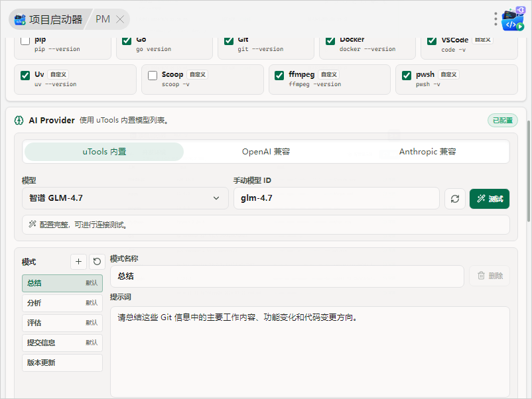Viewport: 532px width, 399px height.
Task: Uncheck the VSCode tool checkbox
Action: pyautogui.click(x=432, y=40)
